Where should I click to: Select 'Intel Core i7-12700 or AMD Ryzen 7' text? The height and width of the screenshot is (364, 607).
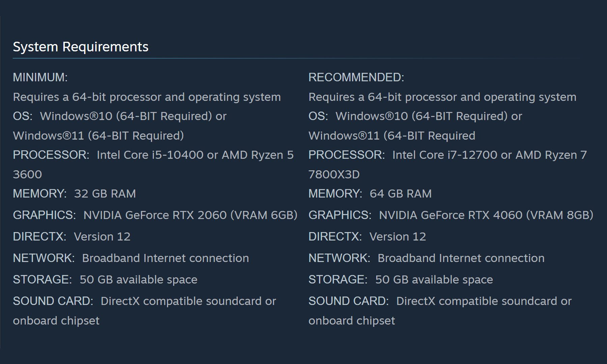[490, 155]
